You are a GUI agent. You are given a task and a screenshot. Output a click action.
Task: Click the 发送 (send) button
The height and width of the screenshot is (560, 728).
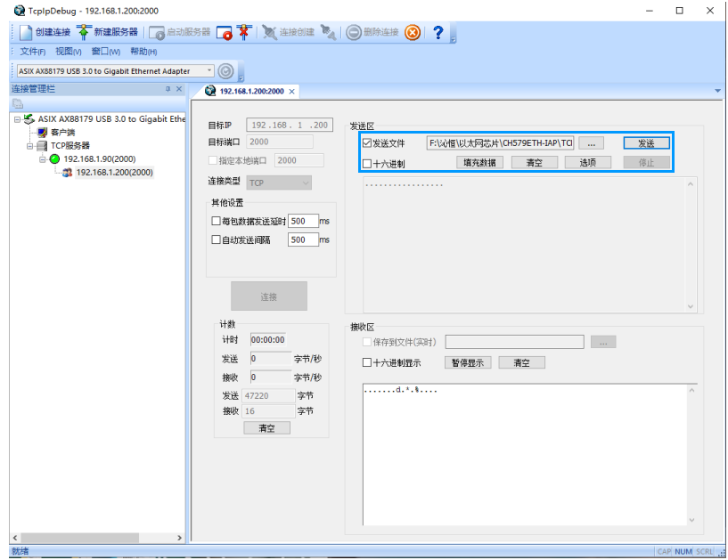pos(646,143)
